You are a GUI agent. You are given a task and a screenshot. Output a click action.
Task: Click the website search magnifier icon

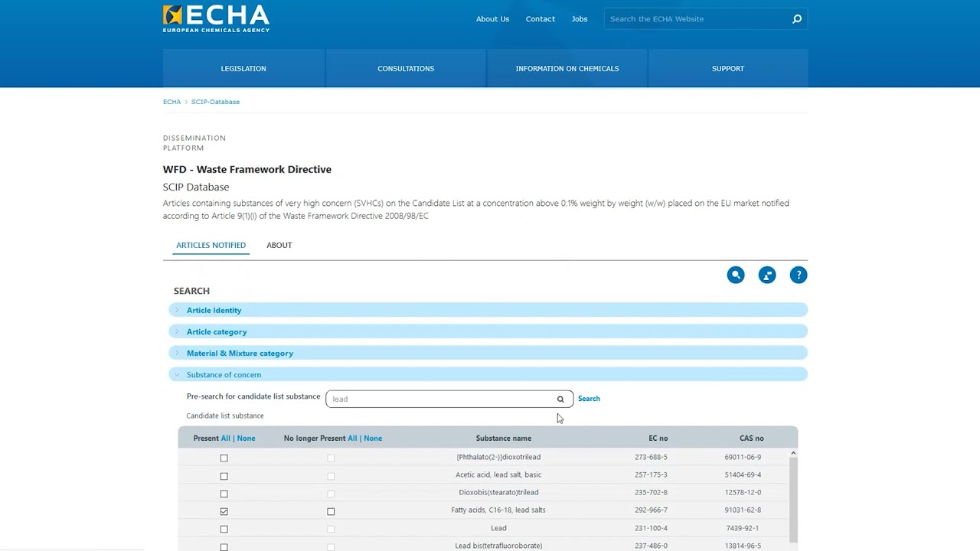[797, 19]
